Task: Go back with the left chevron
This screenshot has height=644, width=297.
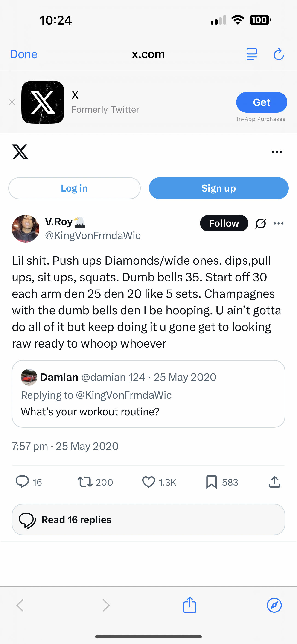Action: (20, 605)
